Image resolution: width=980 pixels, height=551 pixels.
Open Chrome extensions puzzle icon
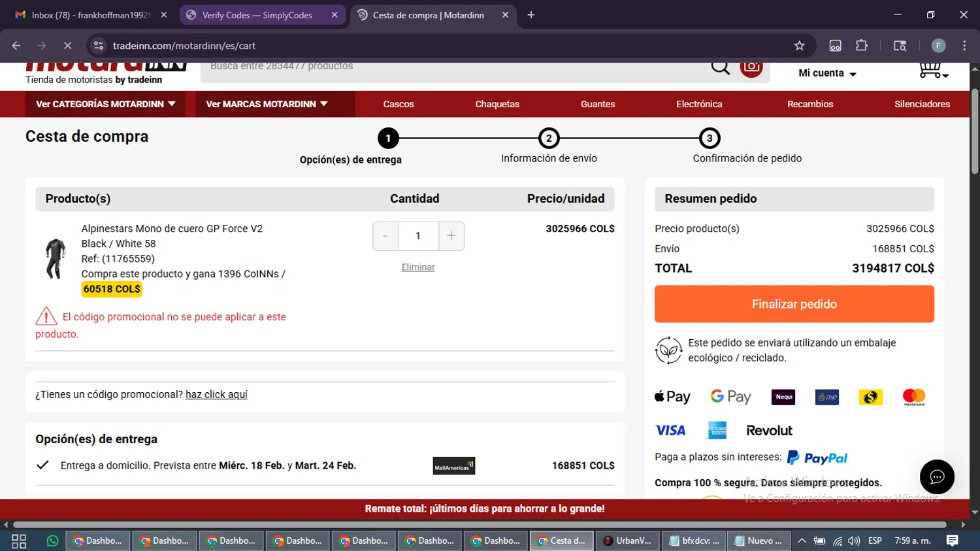[862, 46]
